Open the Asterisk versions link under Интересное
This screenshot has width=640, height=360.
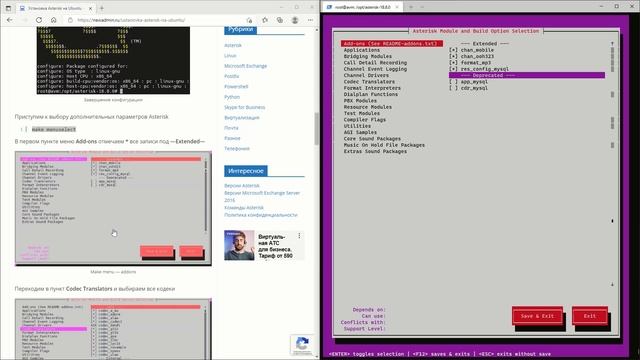pos(242,186)
